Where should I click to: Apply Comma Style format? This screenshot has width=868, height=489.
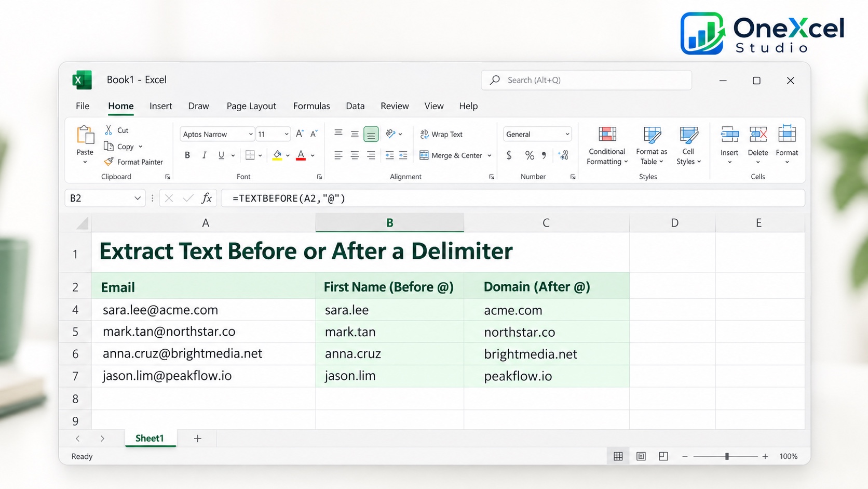[x=544, y=155]
